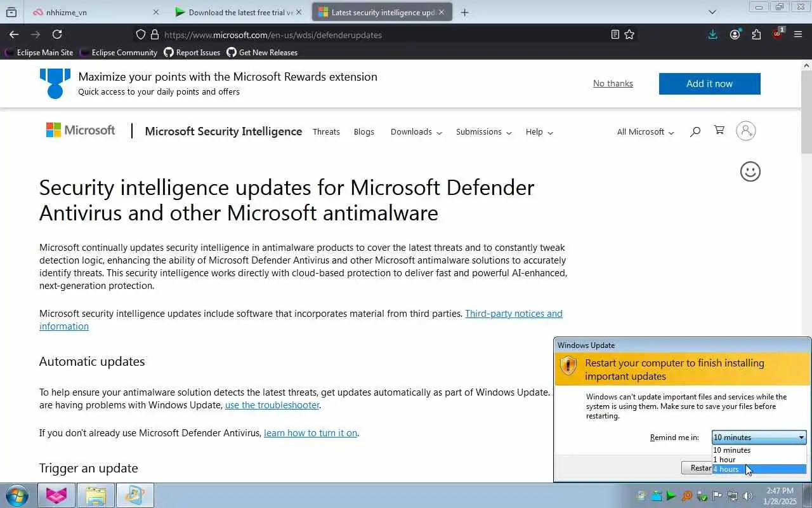Open Get New Releases bookmark

tap(262, 53)
